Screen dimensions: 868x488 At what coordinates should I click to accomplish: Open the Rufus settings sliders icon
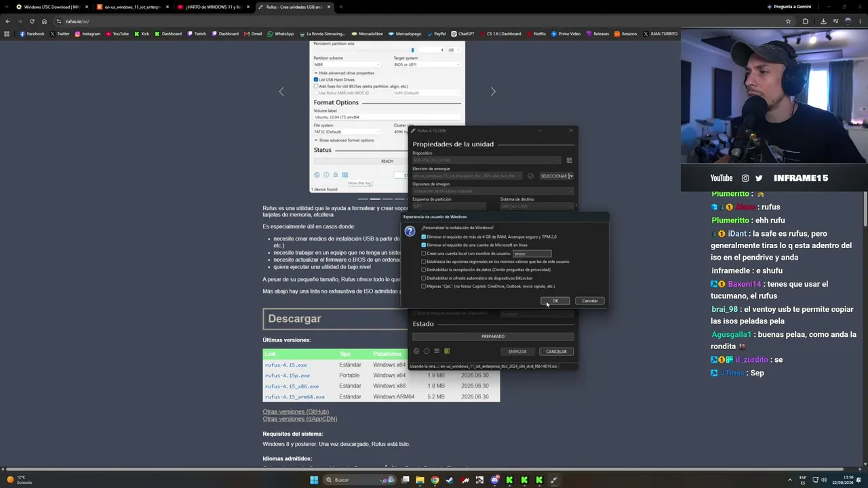(437, 351)
